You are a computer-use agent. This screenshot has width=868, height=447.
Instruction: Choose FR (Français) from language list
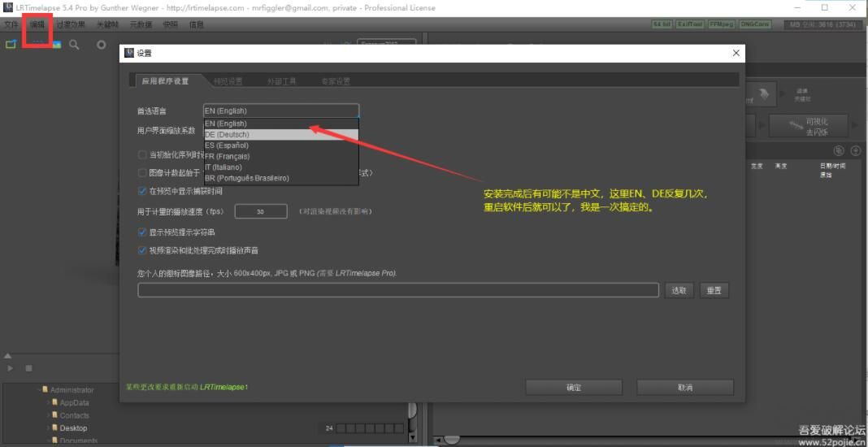point(280,156)
